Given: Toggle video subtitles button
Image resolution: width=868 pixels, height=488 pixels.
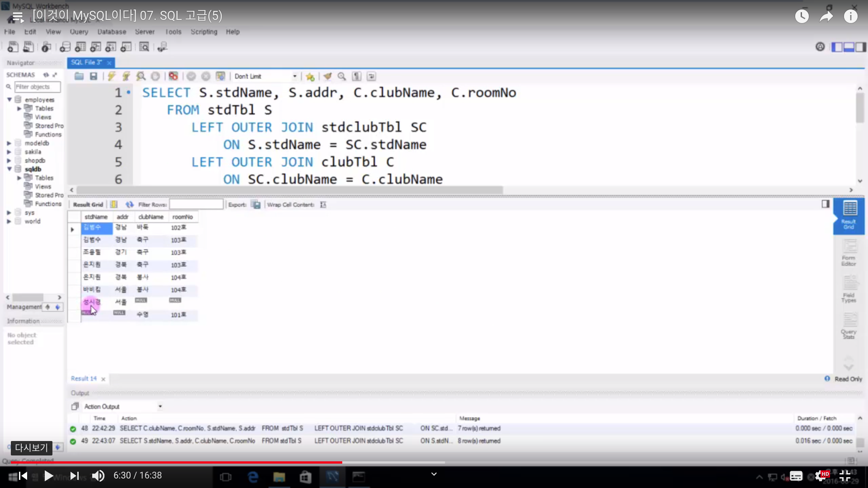Looking at the screenshot, I should [x=796, y=476].
